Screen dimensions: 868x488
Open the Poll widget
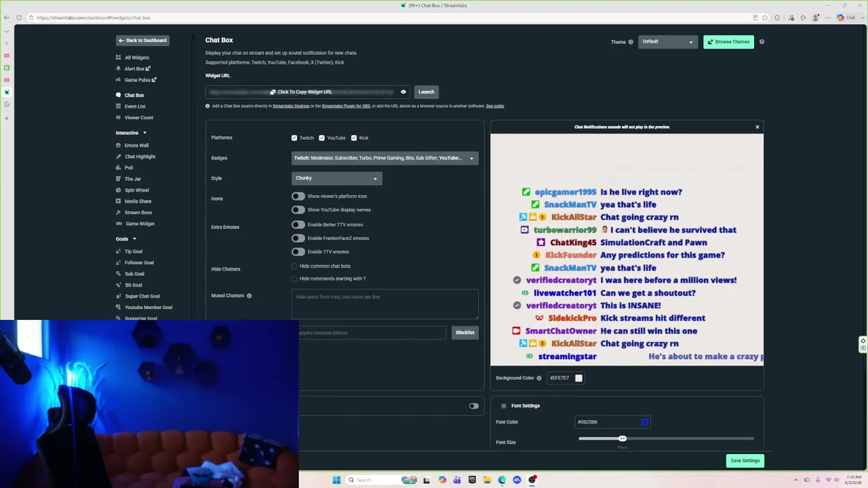click(x=129, y=168)
